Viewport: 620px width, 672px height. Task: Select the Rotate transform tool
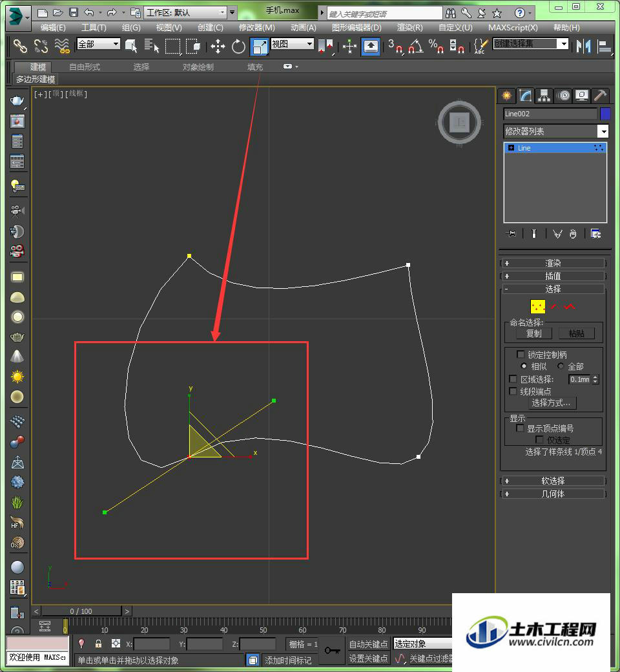click(x=238, y=46)
